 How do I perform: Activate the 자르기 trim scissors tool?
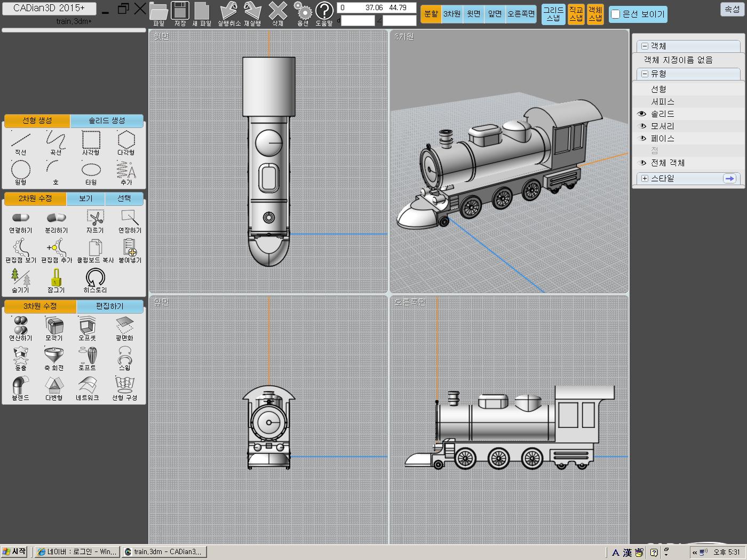pos(95,221)
